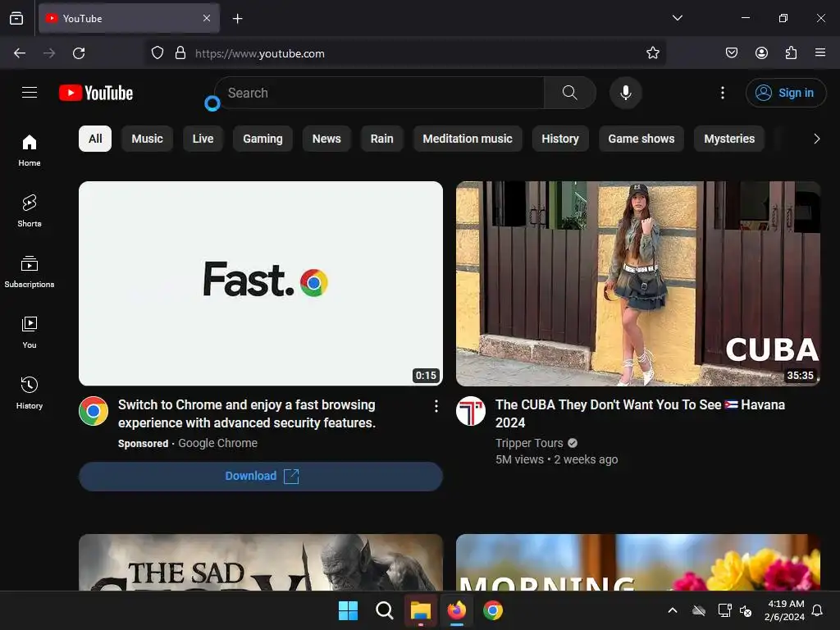Select the Gaming filter chip
Viewport: 840px width, 630px height.
(x=262, y=139)
